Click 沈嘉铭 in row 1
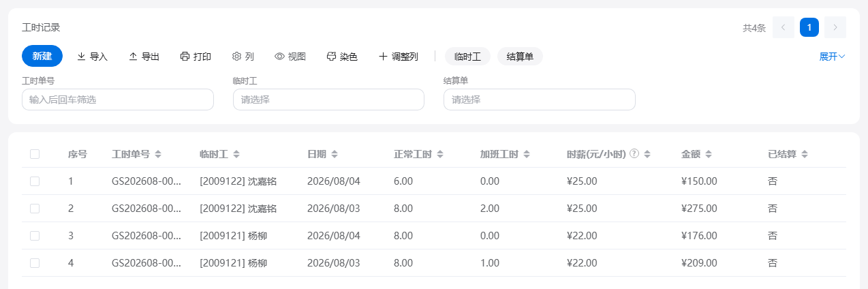 tap(262, 181)
